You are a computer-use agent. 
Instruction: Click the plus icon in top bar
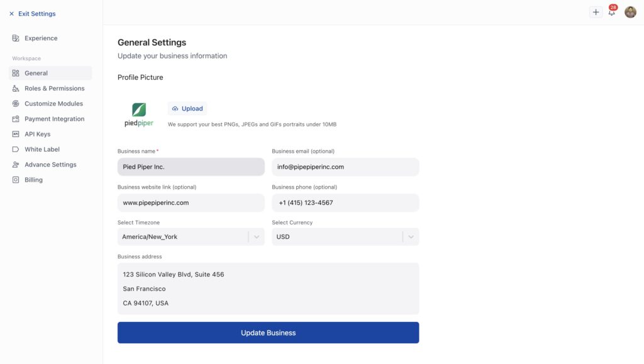click(x=596, y=12)
